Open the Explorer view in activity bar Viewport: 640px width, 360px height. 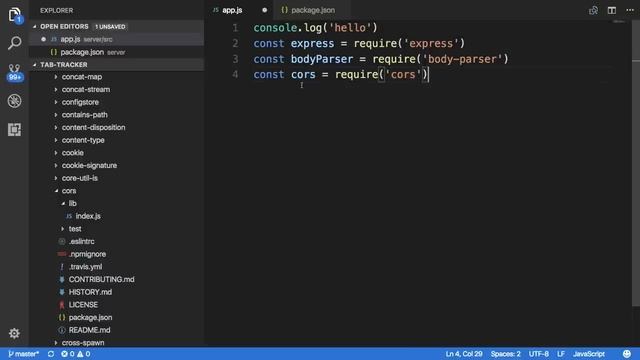tap(14, 15)
